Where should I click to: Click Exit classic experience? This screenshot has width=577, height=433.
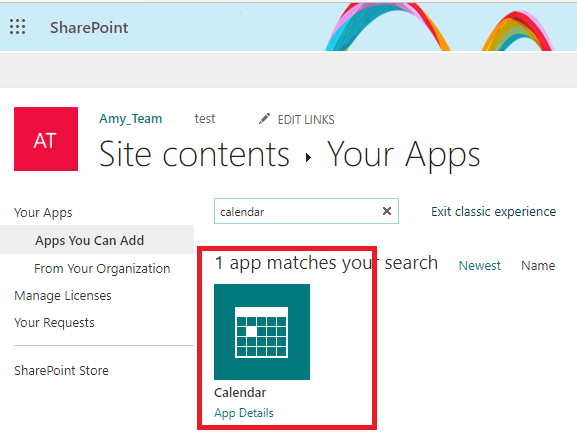pos(493,212)
